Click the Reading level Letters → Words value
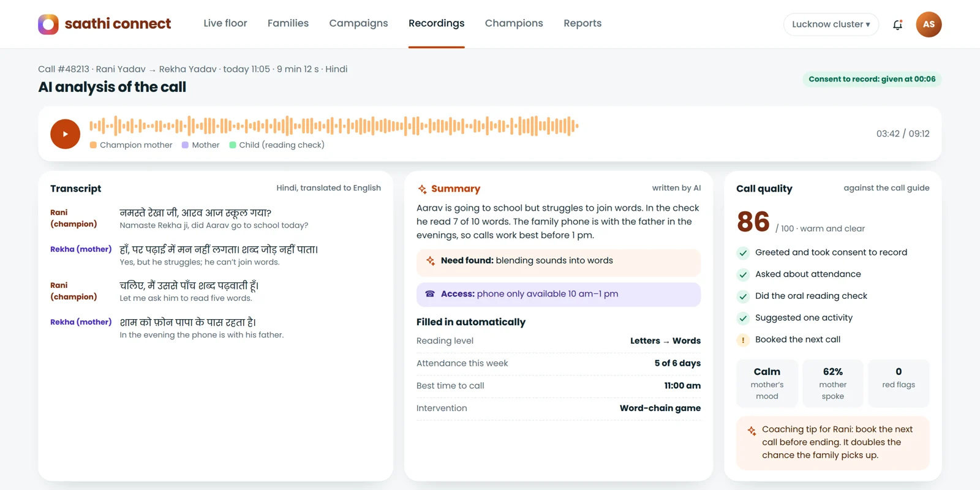The image size is (980, 490). (x=665, y=341)
